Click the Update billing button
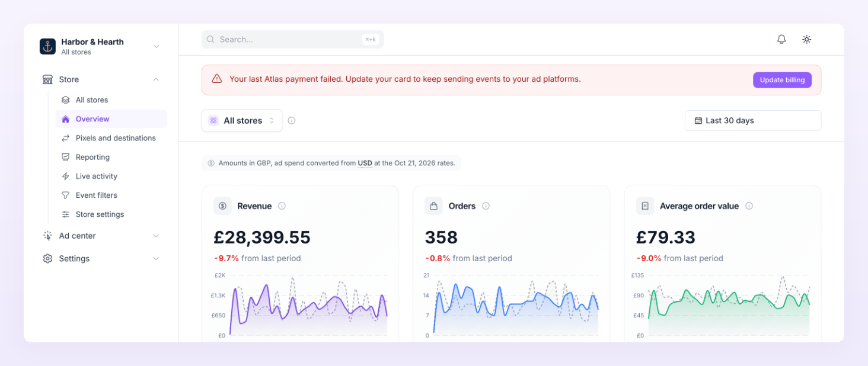Image resolution: width=868 pixels, height=366 pixels. coord(782,80)
